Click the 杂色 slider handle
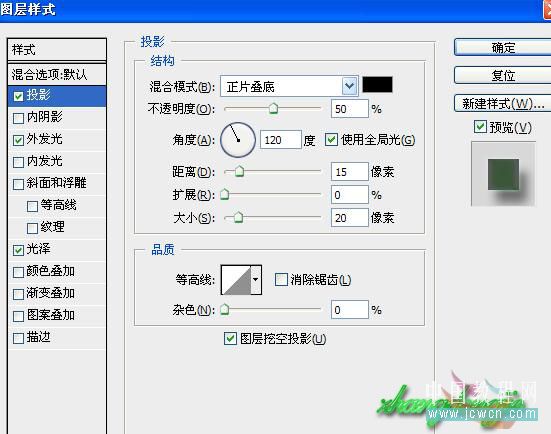551x434 pixels. (225, 309)
